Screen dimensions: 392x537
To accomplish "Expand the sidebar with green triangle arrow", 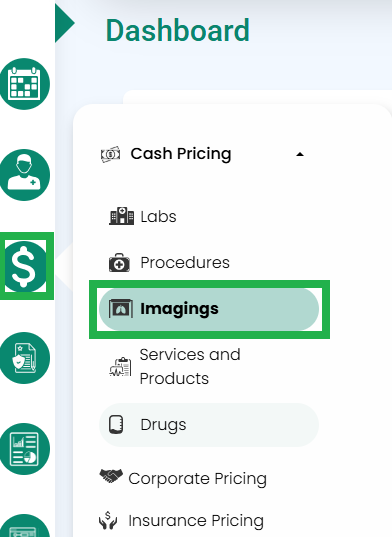I will (x=65, y=23).
